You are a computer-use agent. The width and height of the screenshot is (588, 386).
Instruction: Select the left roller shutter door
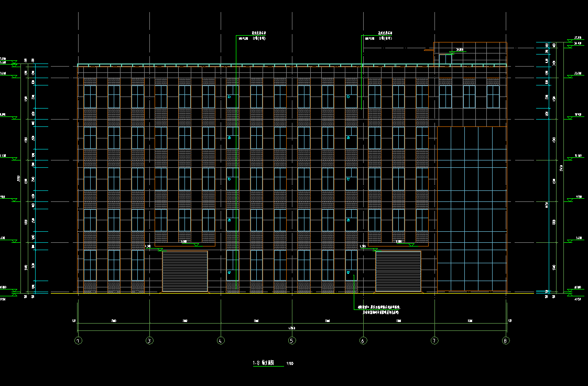[x=185, y=271]
